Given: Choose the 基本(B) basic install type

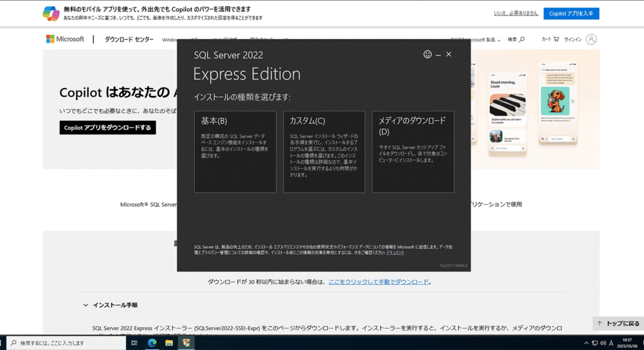Looking at the screenshot, I should [x=235, y=151].
